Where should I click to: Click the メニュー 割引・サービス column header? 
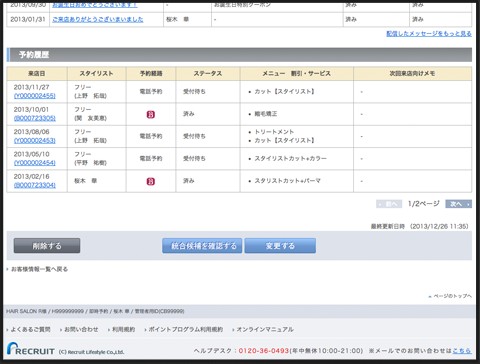[x=296, y=73]
